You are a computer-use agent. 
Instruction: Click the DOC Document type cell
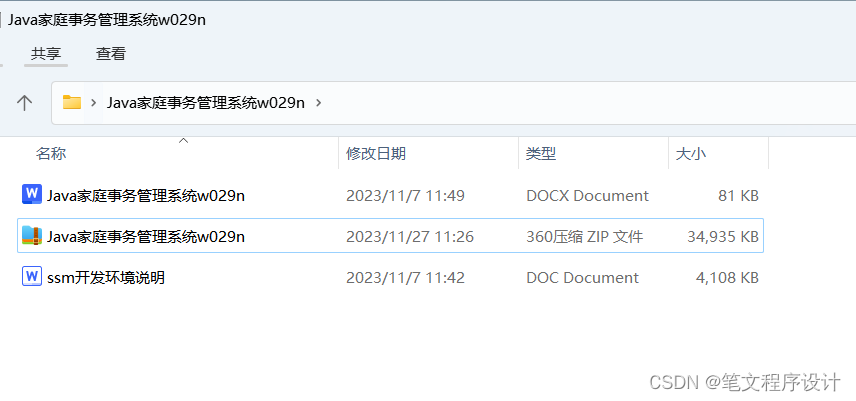pyautogui.click(x=582, y=278)
